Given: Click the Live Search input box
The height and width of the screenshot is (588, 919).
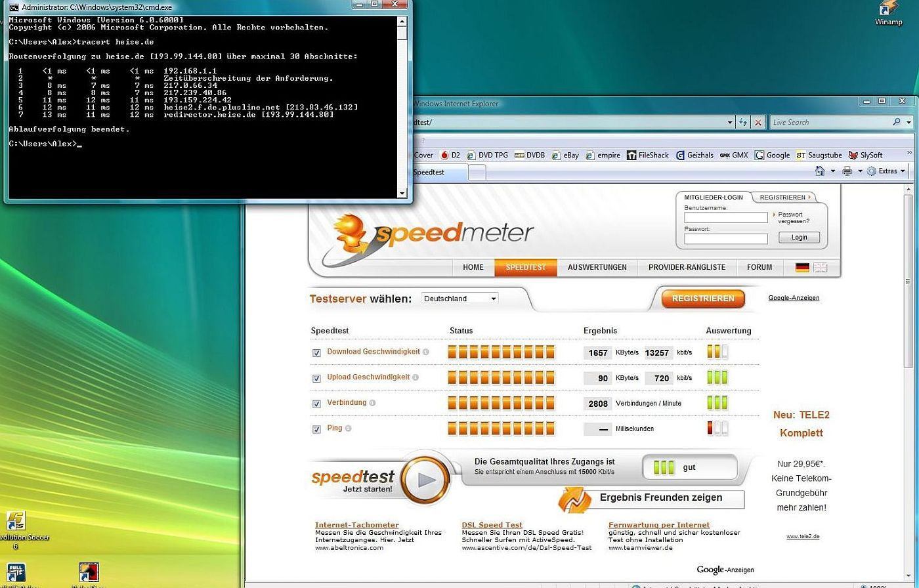Looking at the screenshot, I should click(x=830, y=122).
